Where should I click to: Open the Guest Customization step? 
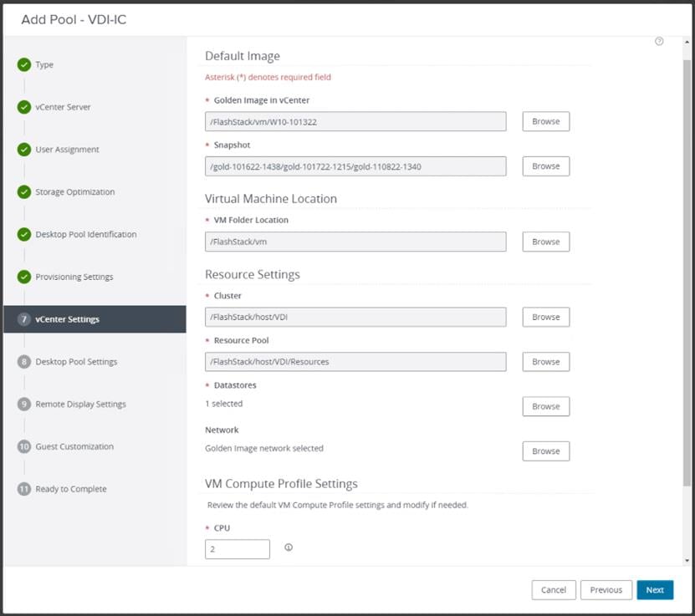coord(74,446)
